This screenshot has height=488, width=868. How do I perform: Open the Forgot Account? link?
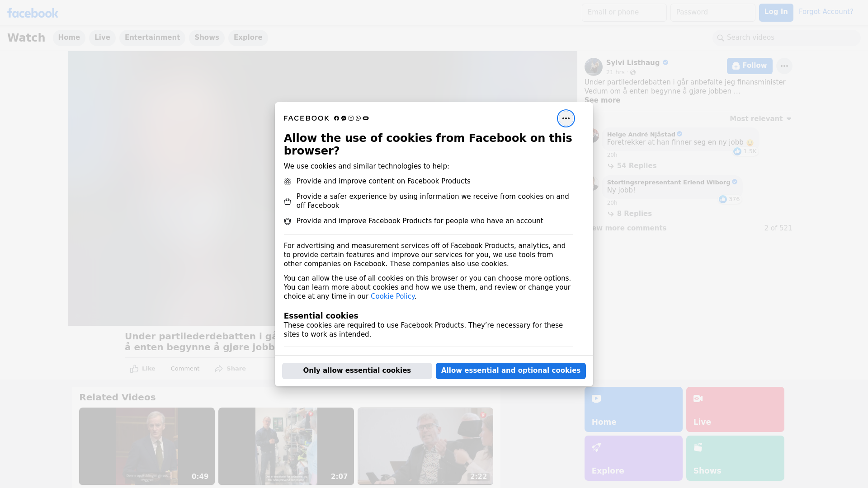826,12
